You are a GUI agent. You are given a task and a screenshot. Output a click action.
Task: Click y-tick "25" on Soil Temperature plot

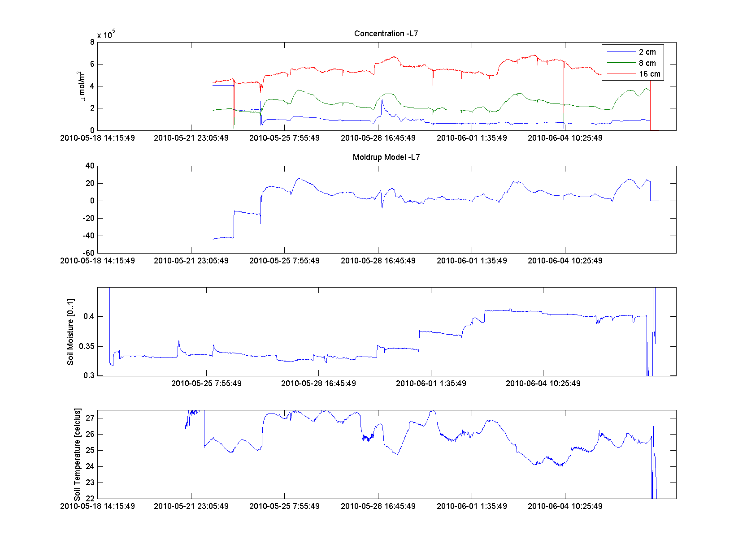pos(91,450)
